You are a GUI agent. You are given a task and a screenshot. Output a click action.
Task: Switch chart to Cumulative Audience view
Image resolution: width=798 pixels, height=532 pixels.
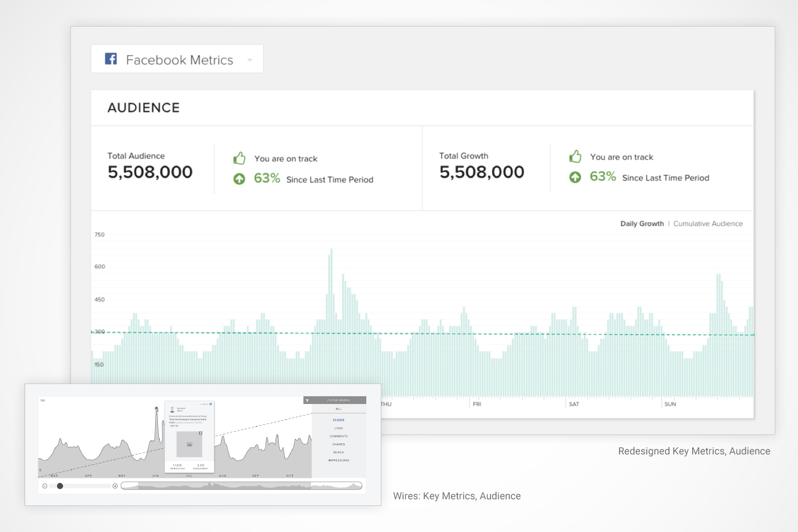click(708, 223)
